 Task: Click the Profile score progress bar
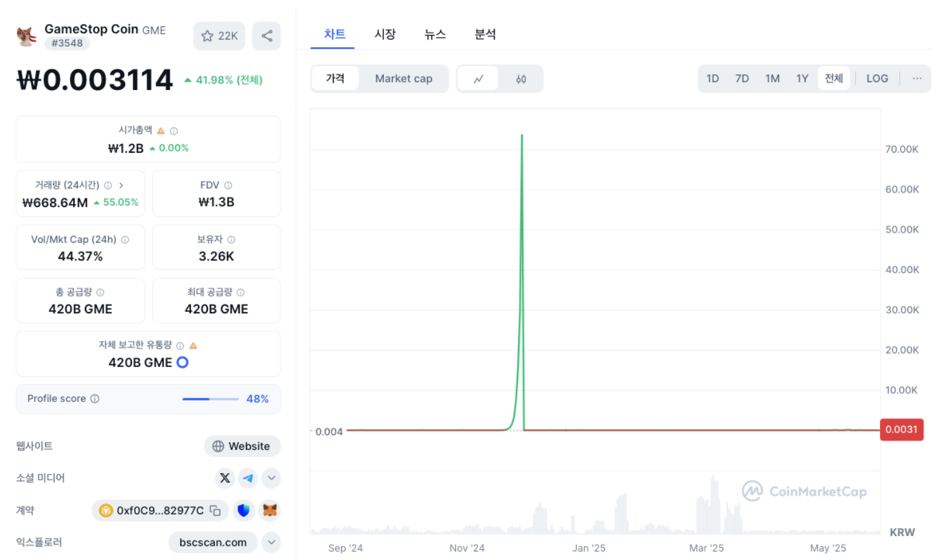(210, 399)
